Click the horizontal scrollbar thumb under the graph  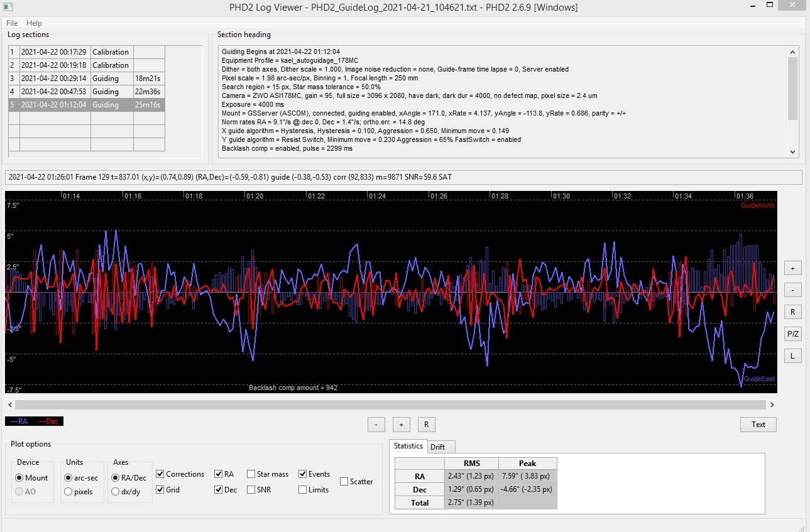click(391, 405)
